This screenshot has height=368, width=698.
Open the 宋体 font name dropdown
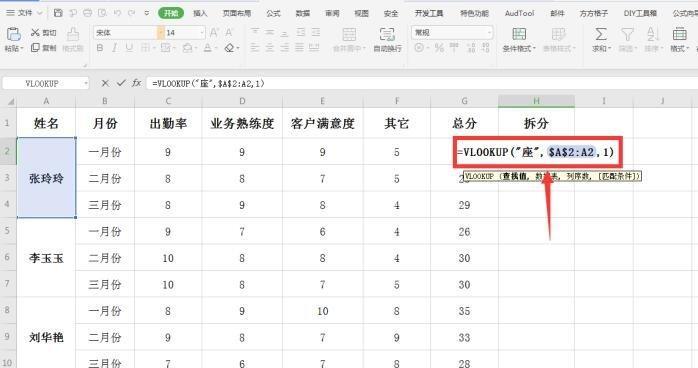click(x=161, y=32)
